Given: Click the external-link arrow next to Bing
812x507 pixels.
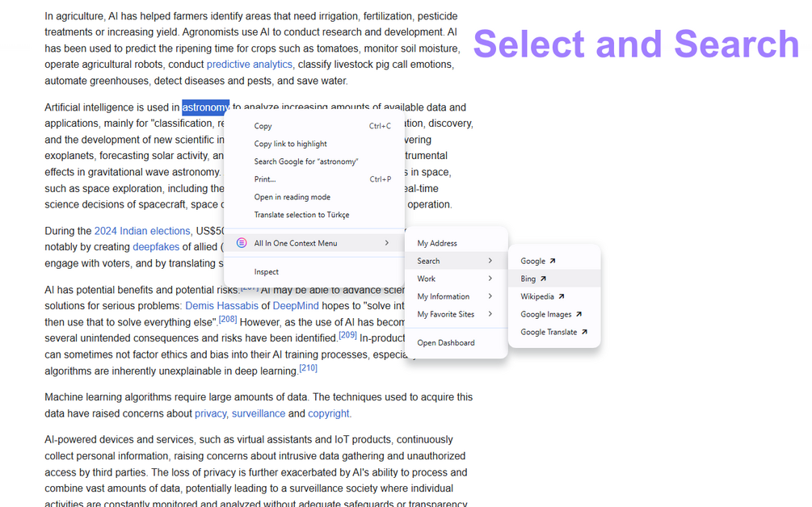Looking at the screenshot, I should tap(543, 279).
